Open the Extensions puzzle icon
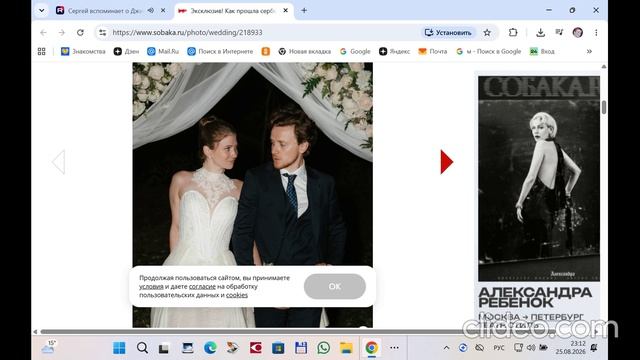Screen dimensions: 640x360 tap(513, 32)
